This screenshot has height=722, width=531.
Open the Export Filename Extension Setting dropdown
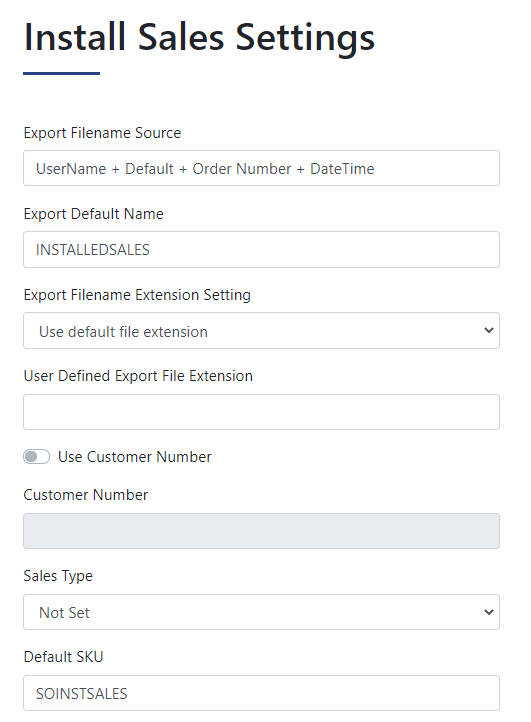tap(262, 331)
